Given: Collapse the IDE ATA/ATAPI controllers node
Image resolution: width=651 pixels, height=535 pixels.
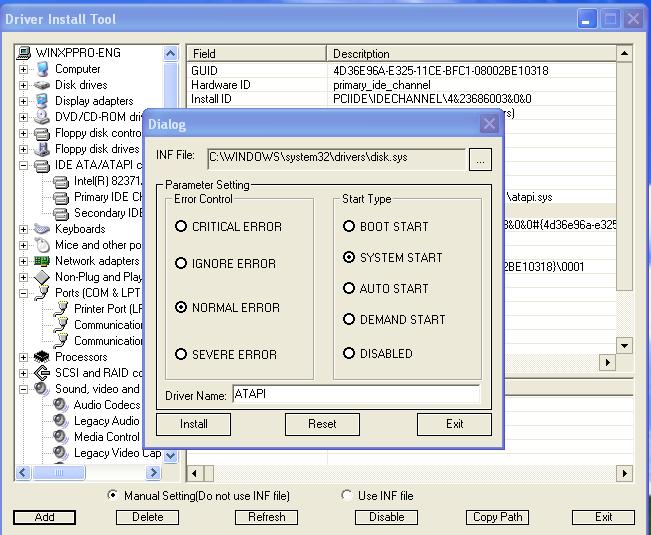Looking at the screenshot, I should (x=24, y=165).
